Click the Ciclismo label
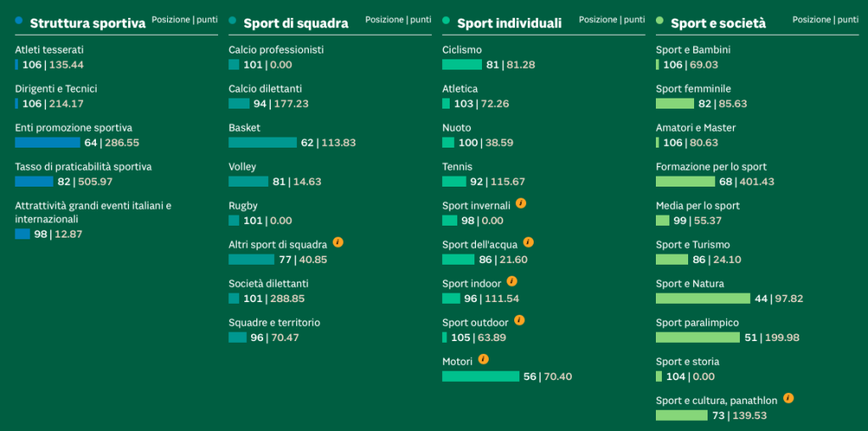868x431 pixels. coord(462,50)
